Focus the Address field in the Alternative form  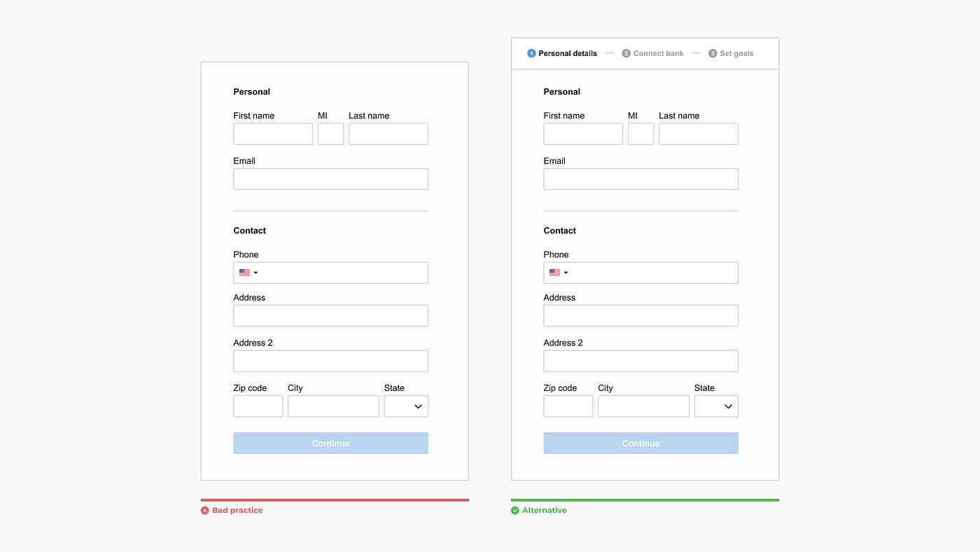(640, 316)
